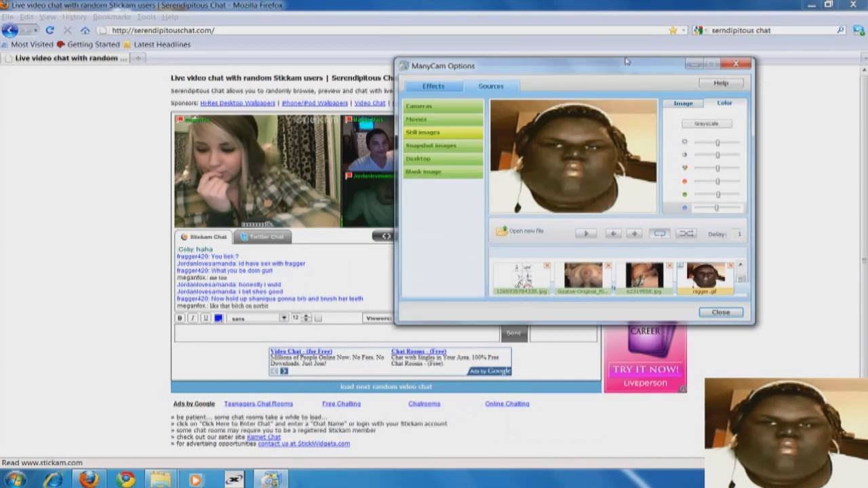Select the Snapshot images source
This screenshot has width=868, height=488.
coord(443,145)
